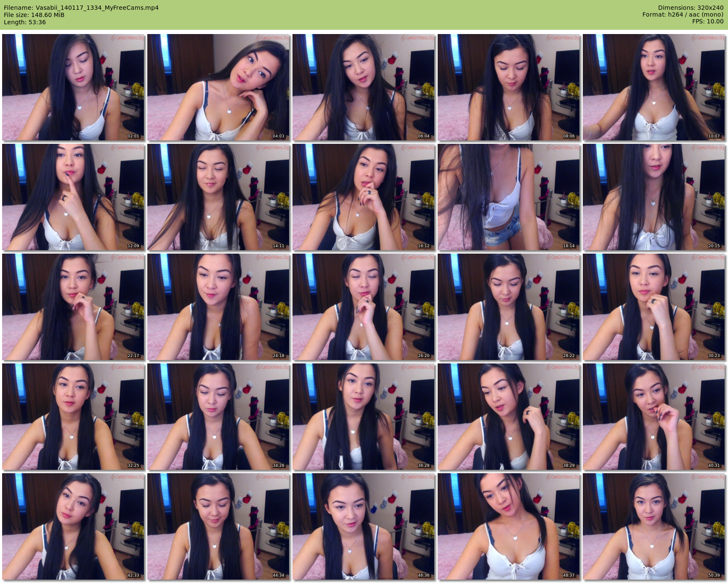The height and width of the screenshot is (583, 728).
Task: Click the 'Format: h264 / aac (mono)' line
Action: click(683, 14)
